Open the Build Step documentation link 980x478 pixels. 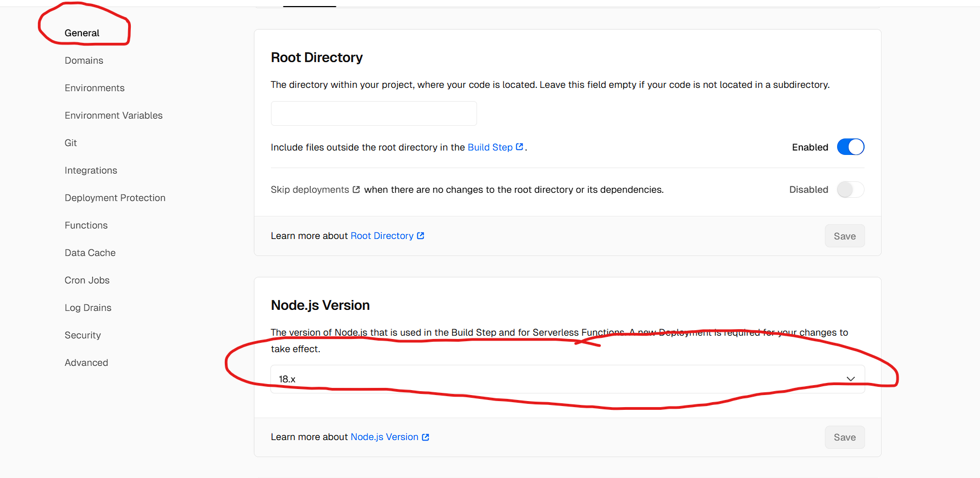pyautogui.click(x=490, y=147)
